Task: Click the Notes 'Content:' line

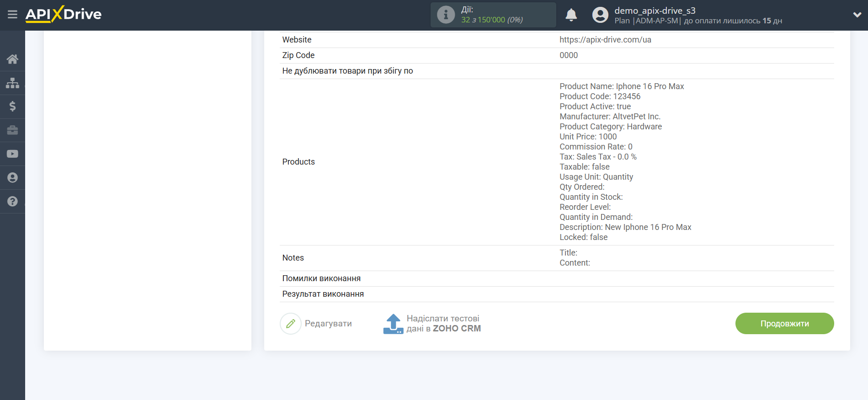Action: point(575,263)
